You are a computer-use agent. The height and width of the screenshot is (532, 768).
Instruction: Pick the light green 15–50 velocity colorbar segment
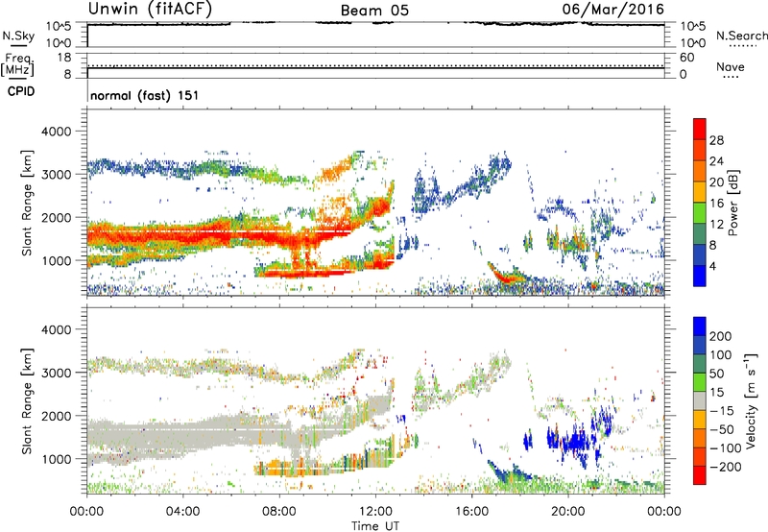tap(700, 383)
